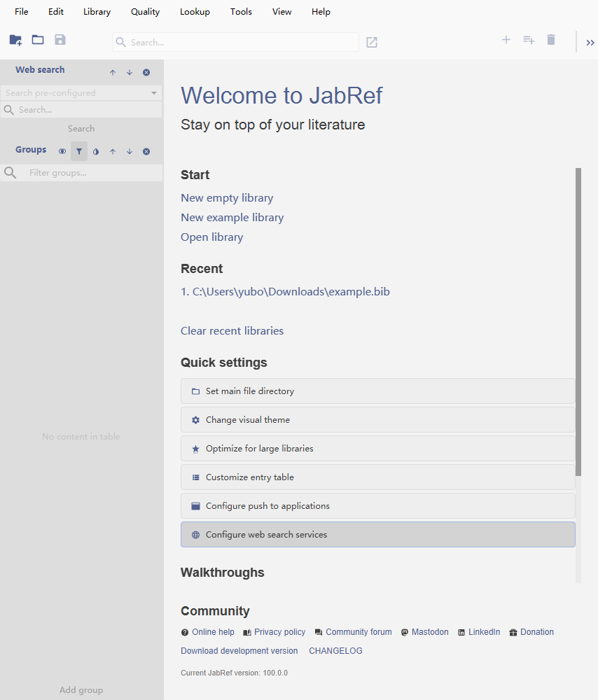Click Customize entry table button
The height and width of the screenshot is (700, 598).
(378, 477)
